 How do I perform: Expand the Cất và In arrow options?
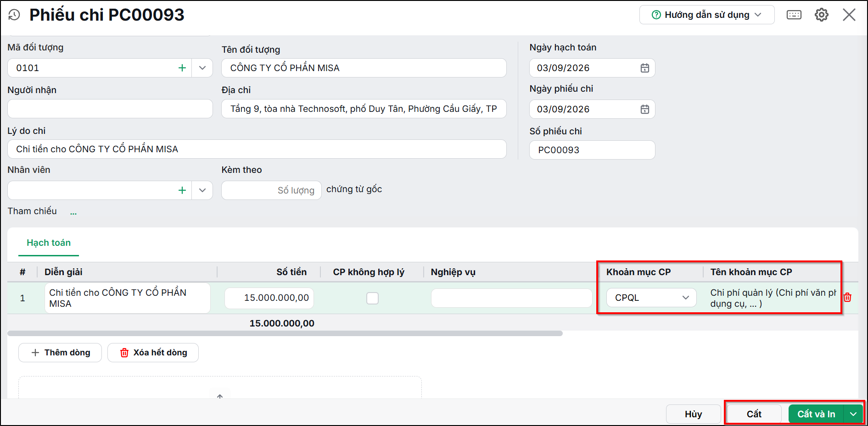pos(853,414)
